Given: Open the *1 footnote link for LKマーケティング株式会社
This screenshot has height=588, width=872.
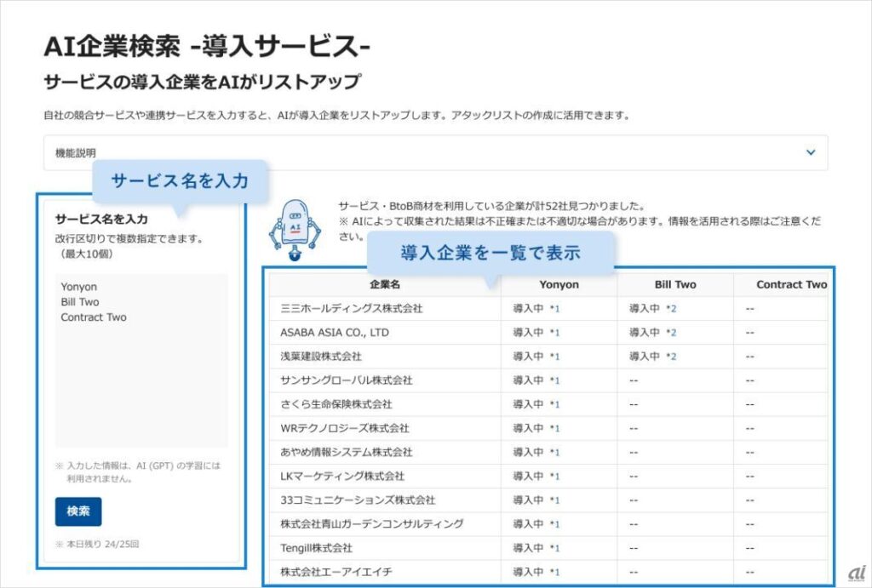Looking at the screenshot, I should pos(554,476).
